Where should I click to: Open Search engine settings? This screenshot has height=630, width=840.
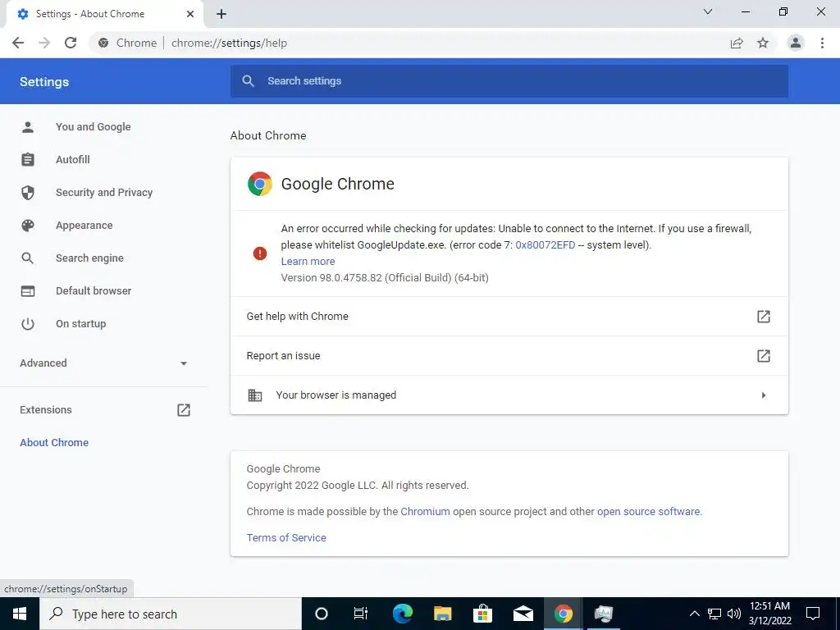click(89, 258)
